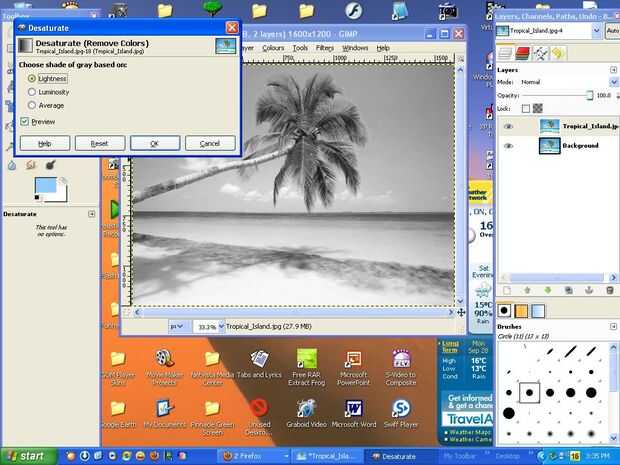This screenshot has height=465, width=620.
Task: Open the Swiff Player desktop icon
Action: pos(401,413)
